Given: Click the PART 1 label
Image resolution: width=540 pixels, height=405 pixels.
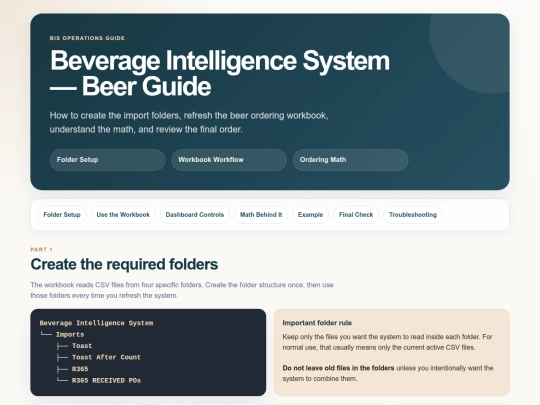Looking at the screenshot, I should [x=41, y=249].
